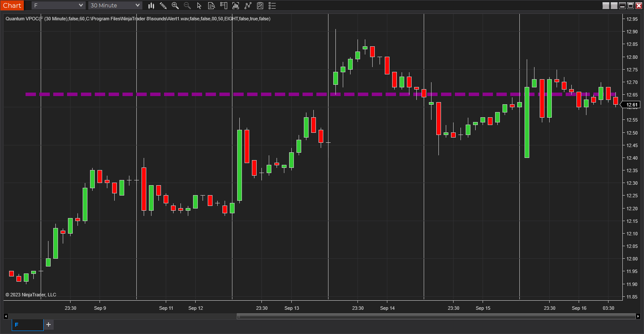The width and height of the screenshot is (644, 334).
Task: Open the Indicators icon with bars
Action: click(x=235, y=6)
